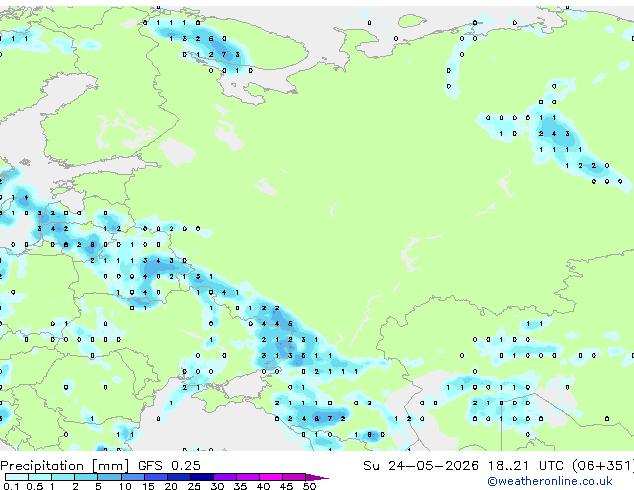The width and height of the screenshot is (634, 490).
Task: Click the legend tick label '15'
Action: (x=148, y=486)
